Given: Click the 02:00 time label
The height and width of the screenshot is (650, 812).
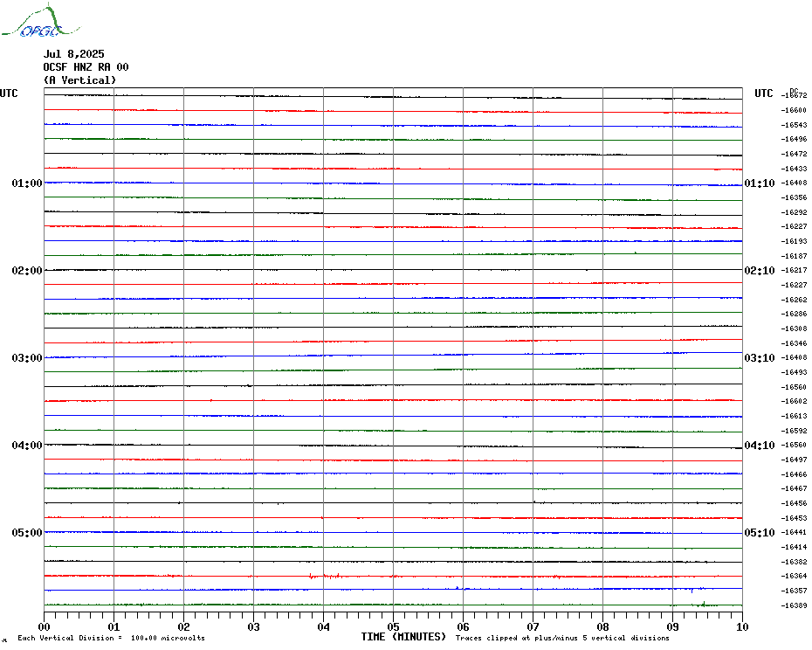Looking at the screenshot, I should tap(27, 271).
